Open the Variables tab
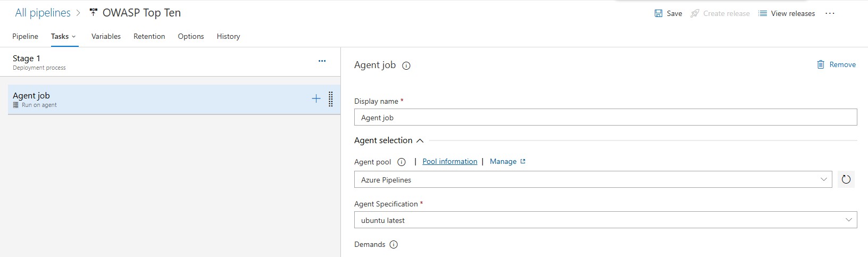 pyautogui.click(x=106, y=36)
